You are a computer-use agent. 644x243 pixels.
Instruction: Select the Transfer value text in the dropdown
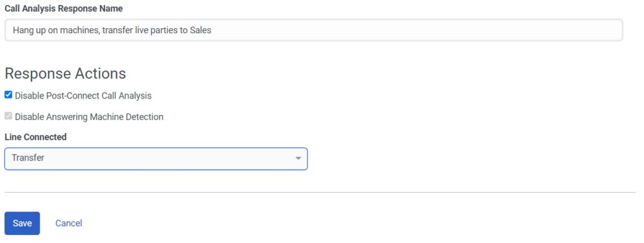(28, 158)
